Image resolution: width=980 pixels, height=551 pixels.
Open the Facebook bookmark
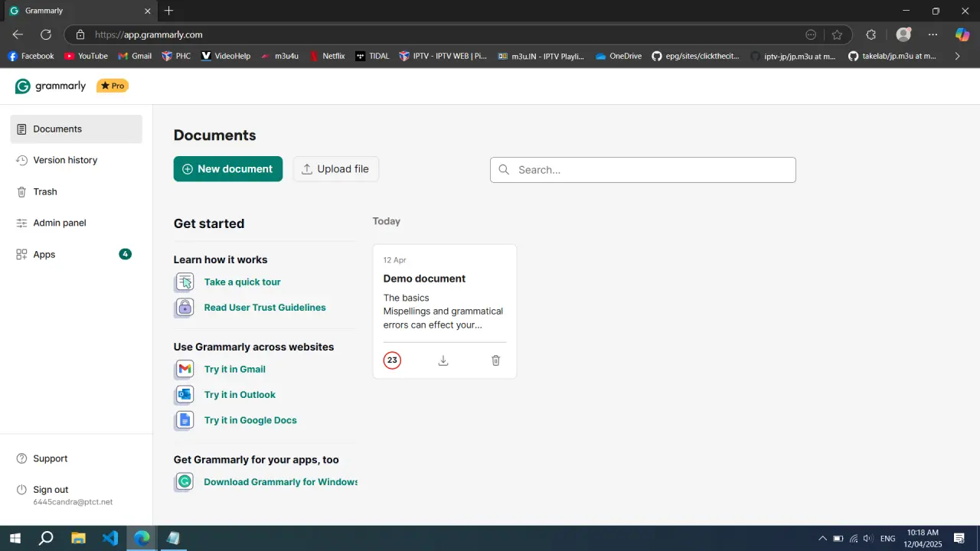click(31, 56)
